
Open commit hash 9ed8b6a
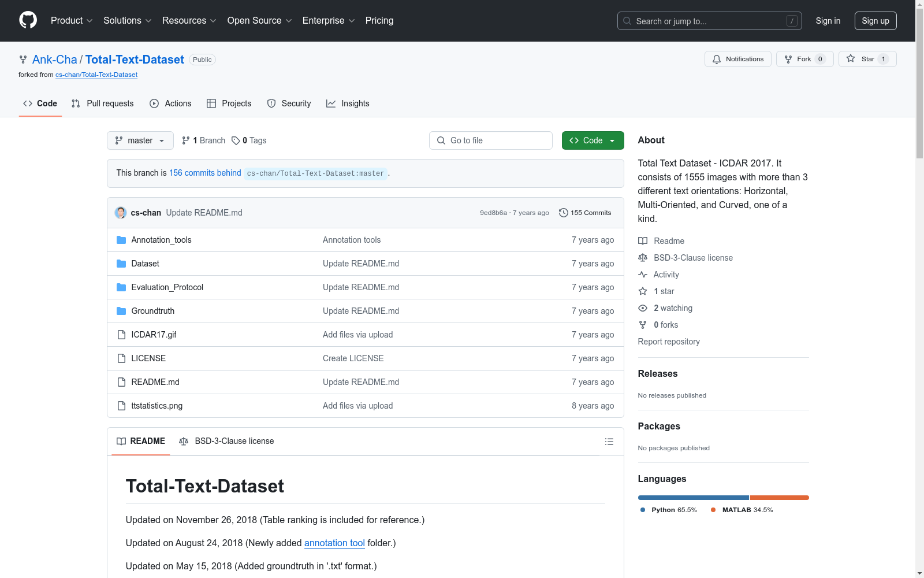click(x=493, y=213)
